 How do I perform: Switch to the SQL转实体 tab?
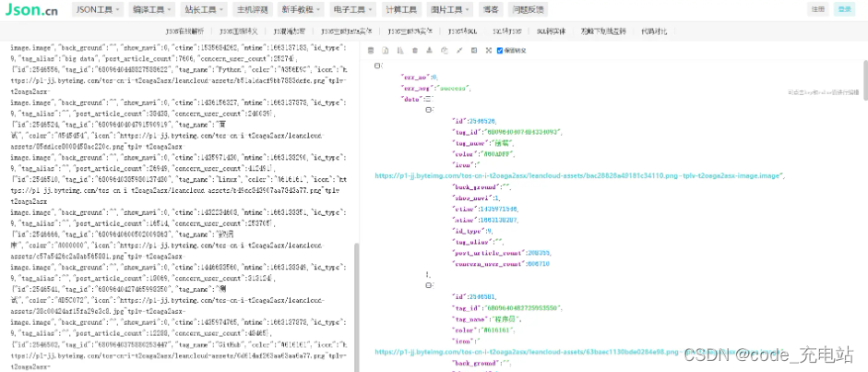552,31
